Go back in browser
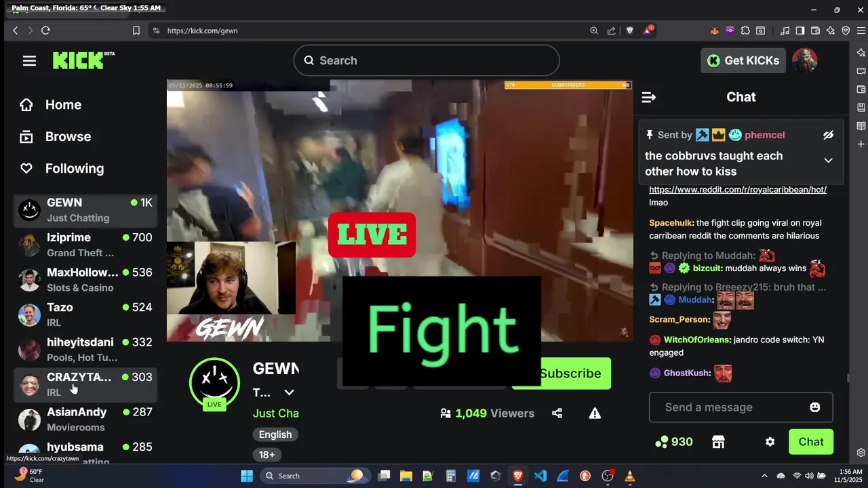 pos(15,30)
